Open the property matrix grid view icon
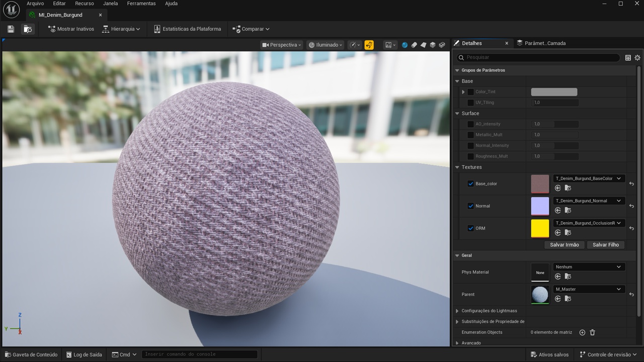 [628, 58]
